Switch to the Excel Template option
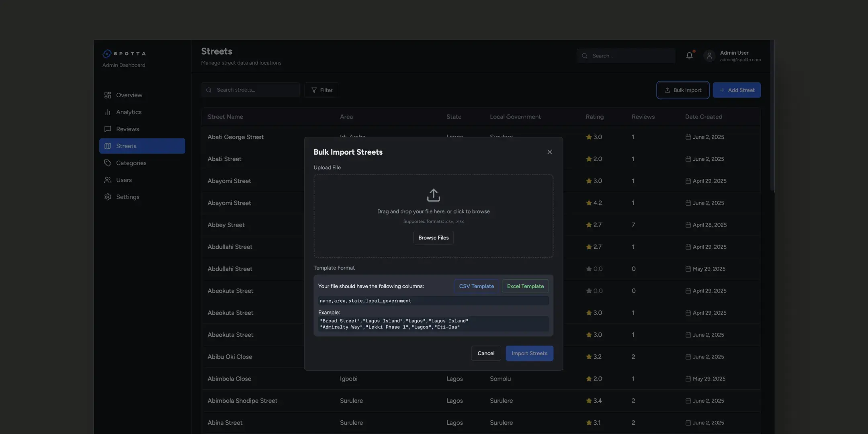868x434 pixels. (x=525, y=286)
